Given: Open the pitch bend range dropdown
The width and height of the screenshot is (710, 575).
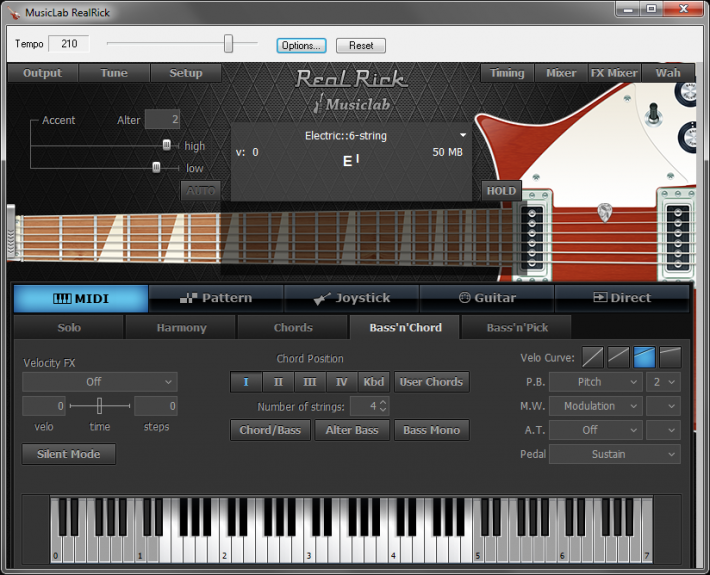Looking at the screenshot, I should [663, 382].
